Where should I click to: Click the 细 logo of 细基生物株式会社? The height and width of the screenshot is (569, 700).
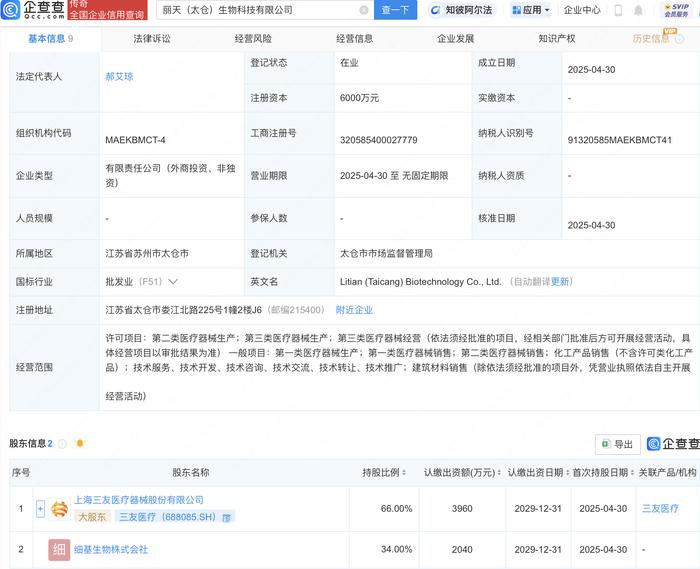tap(59, 550)
